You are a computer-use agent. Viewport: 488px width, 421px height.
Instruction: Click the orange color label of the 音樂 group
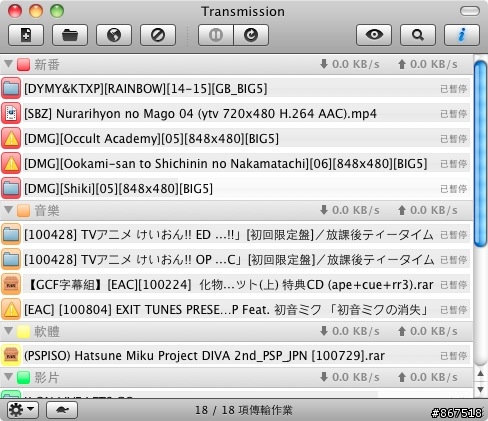(x=23, y=211)
